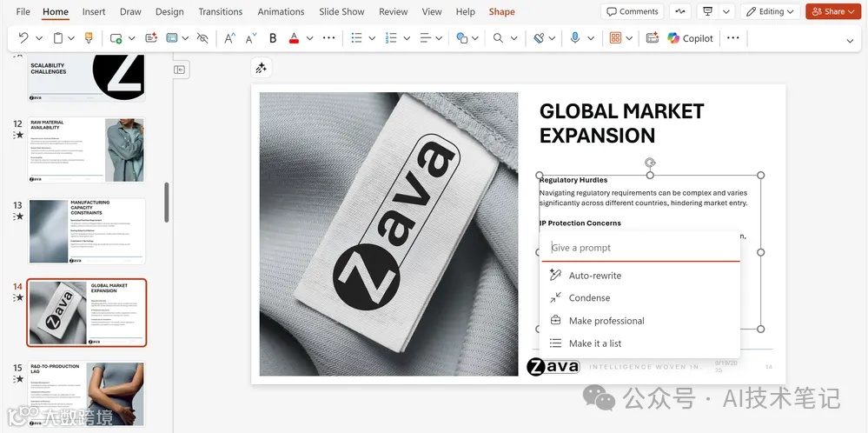This screenshot has width=868, height=433.
Task: Increase the font size
Action: (229, 38)
